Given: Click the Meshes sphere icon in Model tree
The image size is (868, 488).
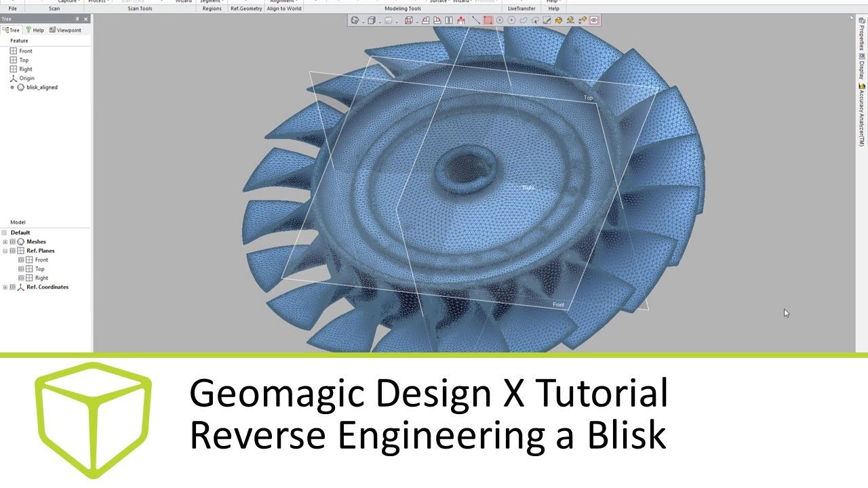Looking at the screenshot, I should (20, 241).
